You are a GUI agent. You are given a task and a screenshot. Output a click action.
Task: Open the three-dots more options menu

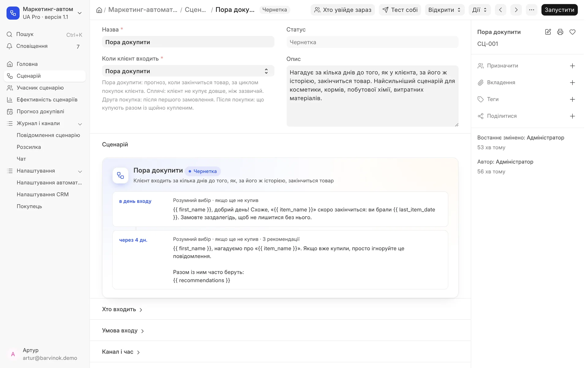tap(532, 10)
